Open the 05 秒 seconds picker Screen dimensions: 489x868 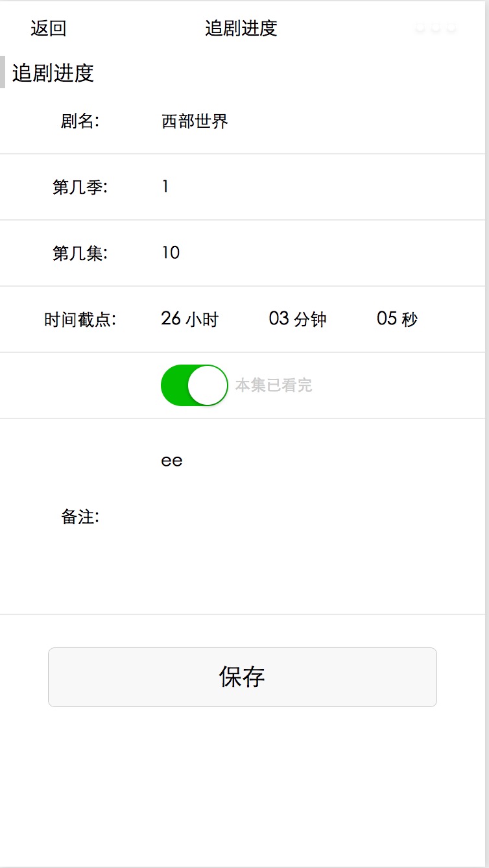397,319
